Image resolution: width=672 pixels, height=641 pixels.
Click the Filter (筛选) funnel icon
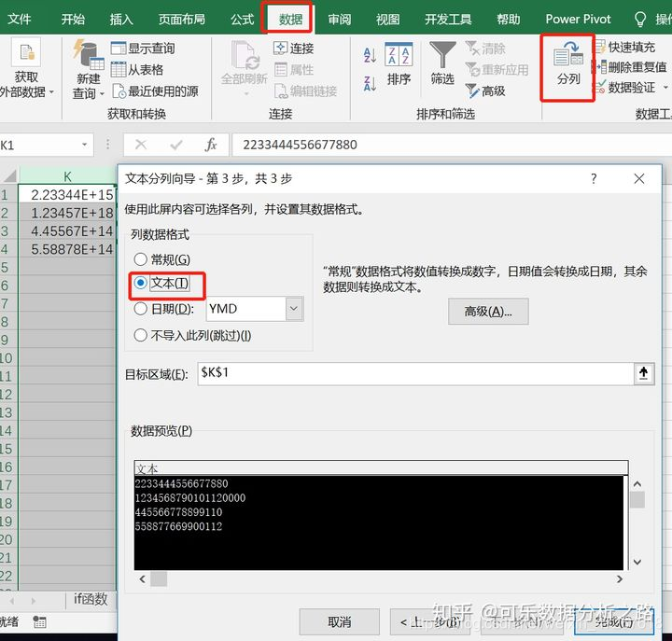click(442, 54)
